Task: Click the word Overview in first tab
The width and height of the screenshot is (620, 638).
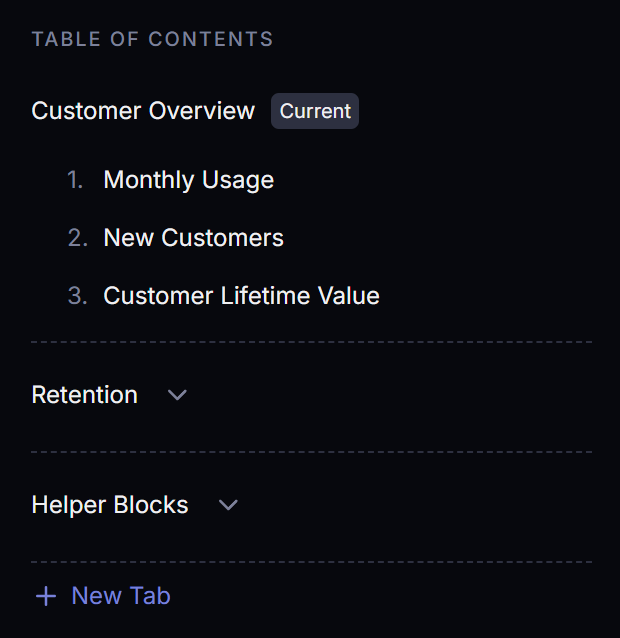Action: click(201, 111)
